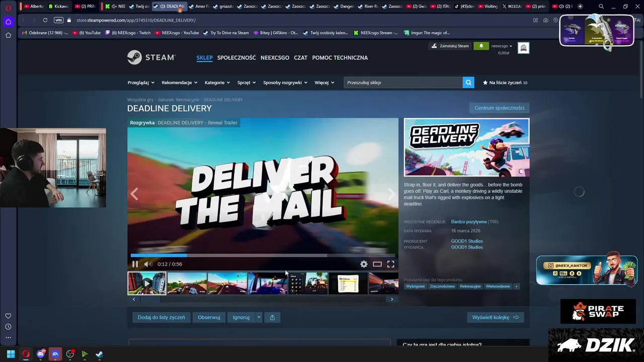Open Opera sidebar heart pinboards icon

[8, 316]
